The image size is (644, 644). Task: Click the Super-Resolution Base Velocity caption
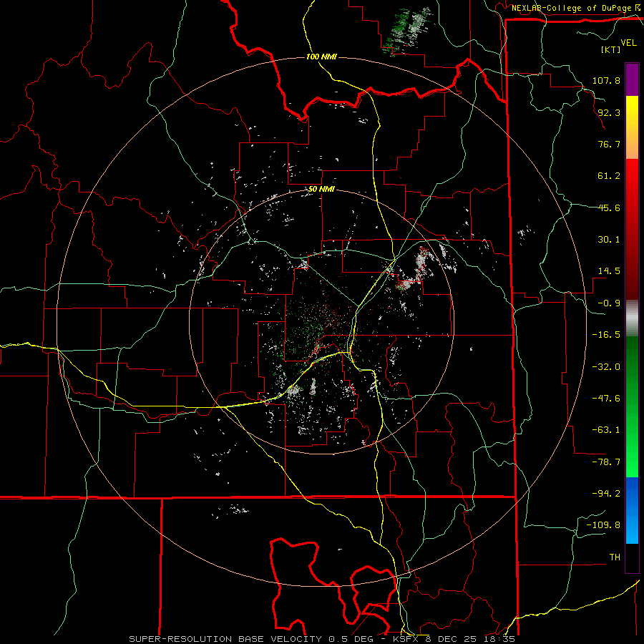321,639
